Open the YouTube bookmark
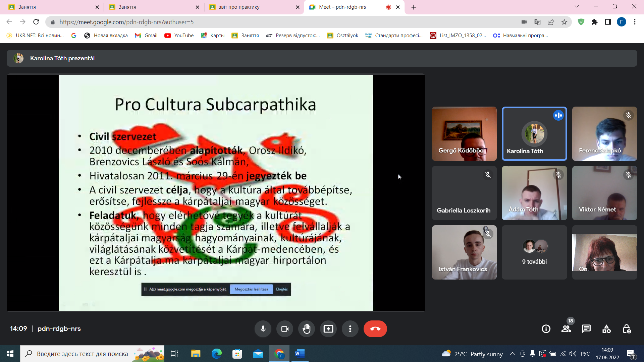 [x=179, y=36]
